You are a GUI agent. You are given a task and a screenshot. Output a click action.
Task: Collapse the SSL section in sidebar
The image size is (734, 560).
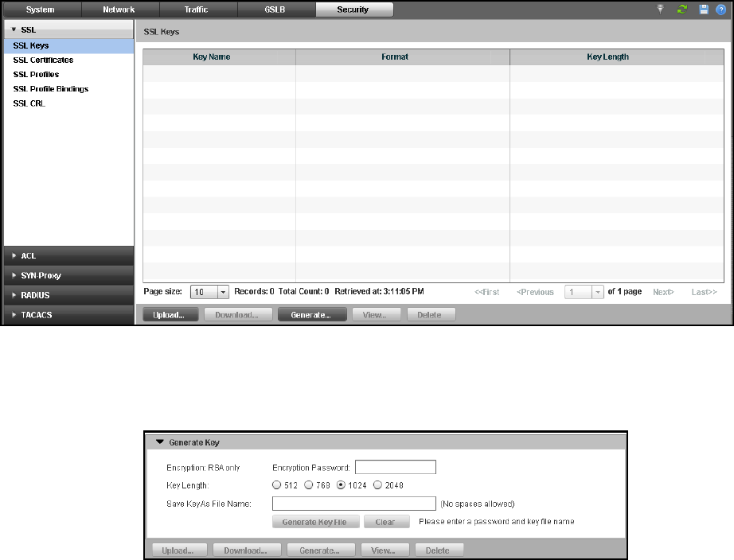click(68, 29)
